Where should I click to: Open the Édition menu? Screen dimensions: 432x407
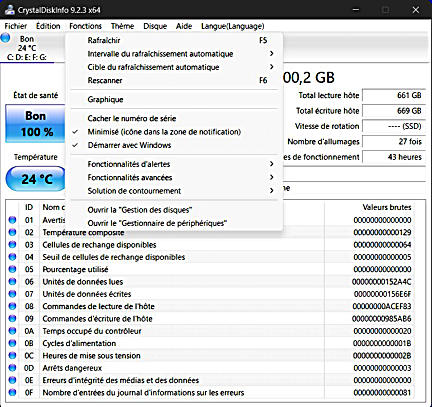48,26
